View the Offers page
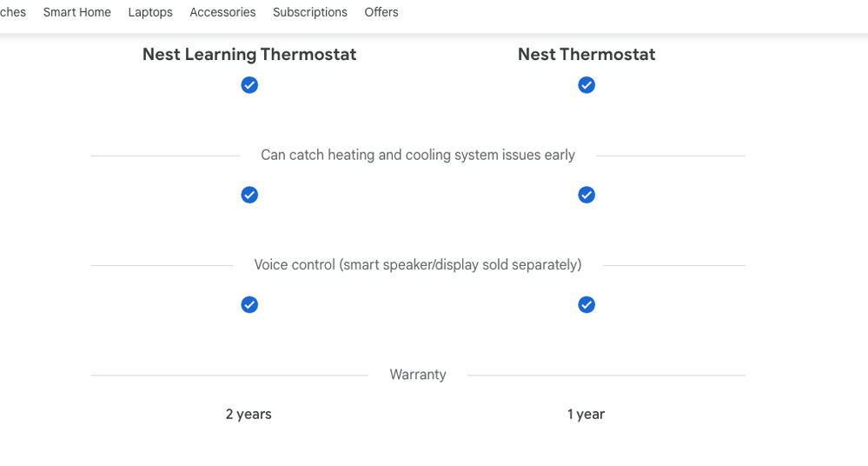Screen dimensions: 868x466 [x=381, y=12]
